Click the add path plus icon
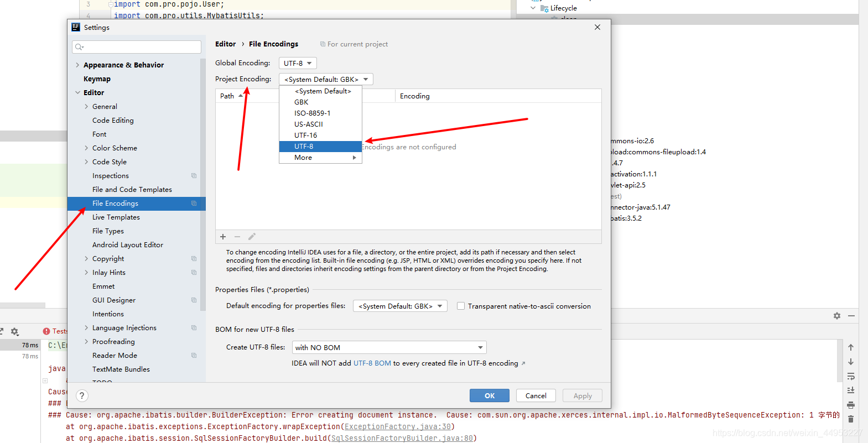 223,237
